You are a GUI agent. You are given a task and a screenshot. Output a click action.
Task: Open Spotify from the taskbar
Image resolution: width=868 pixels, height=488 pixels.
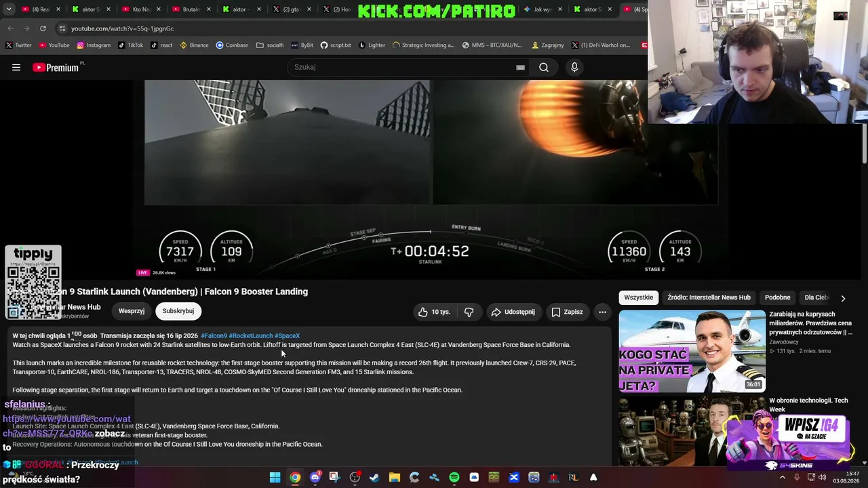point(454,478)
